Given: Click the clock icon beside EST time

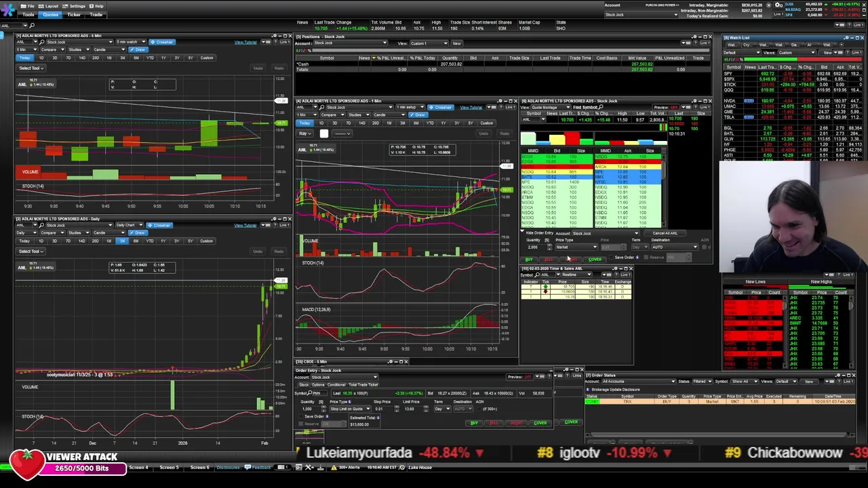Looking at the screenshot, I should point(402,467).
